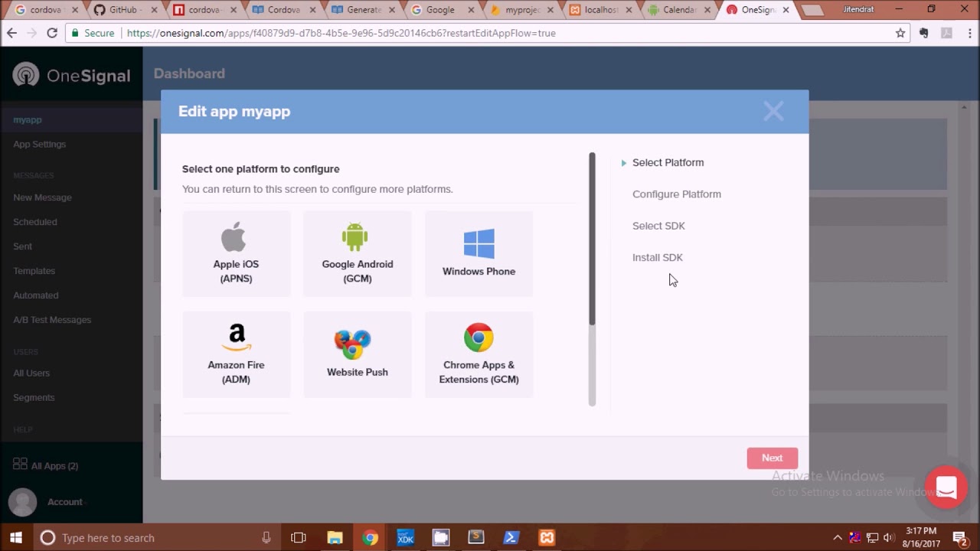Switch to the Calendar browser tab
Image resolution: width=980 pixels, height=551 pixels.
click(678, 10)
